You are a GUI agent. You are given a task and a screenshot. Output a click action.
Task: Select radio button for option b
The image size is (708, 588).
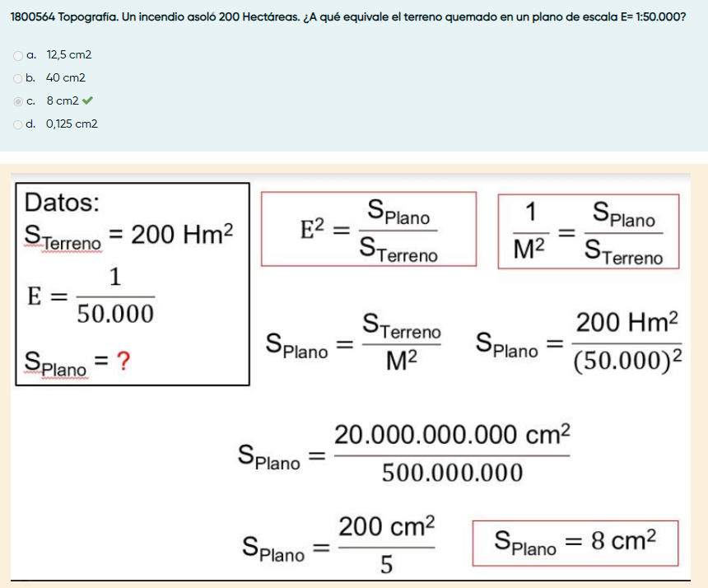[x=18, y=78]
